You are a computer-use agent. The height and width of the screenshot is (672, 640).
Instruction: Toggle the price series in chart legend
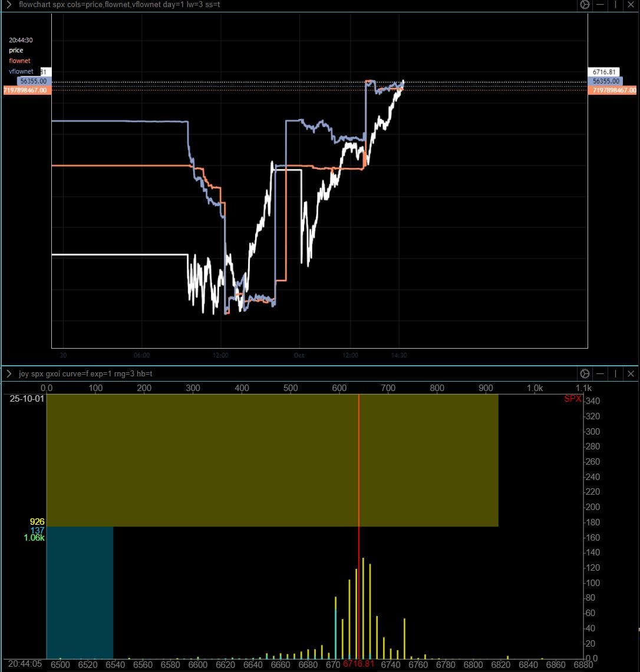[16, 51]
